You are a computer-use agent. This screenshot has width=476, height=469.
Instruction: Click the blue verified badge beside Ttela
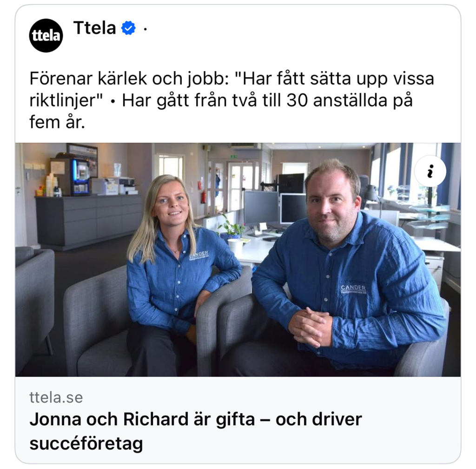(x=128, y=28)
